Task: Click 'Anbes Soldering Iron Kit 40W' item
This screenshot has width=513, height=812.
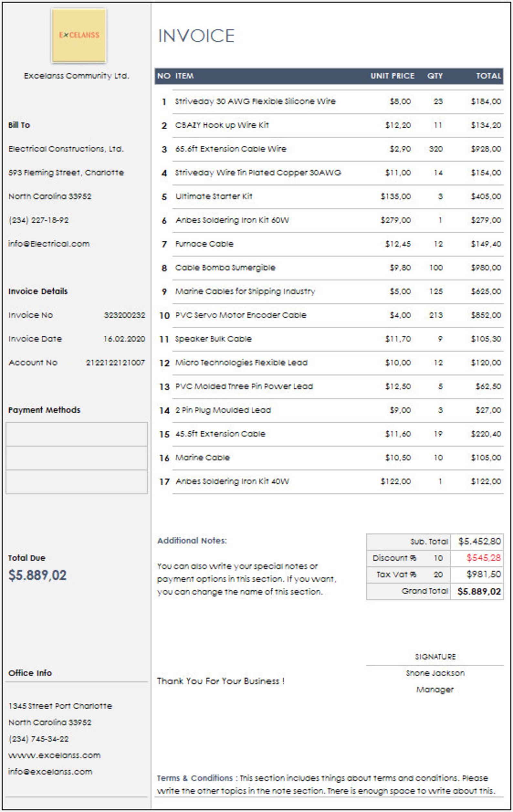Action: (x=232, y=481)
